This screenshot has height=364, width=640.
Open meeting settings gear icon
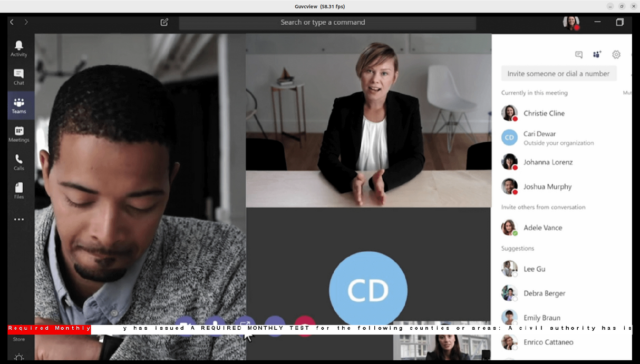616,54
